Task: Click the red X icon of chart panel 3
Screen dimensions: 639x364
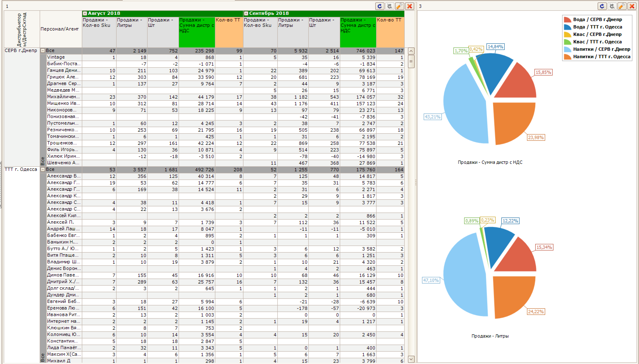Action: click(632, 6)
